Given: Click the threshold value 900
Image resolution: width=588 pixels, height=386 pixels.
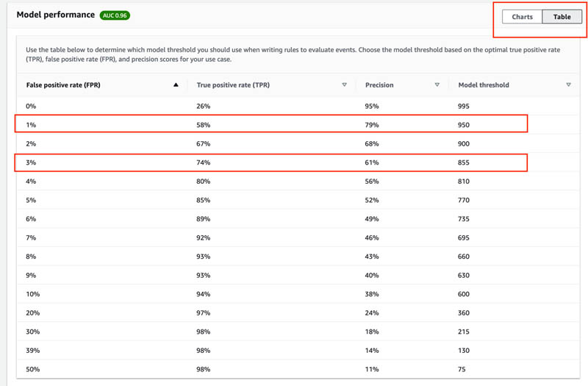Looking at the screenshot, I should [464, 144].
